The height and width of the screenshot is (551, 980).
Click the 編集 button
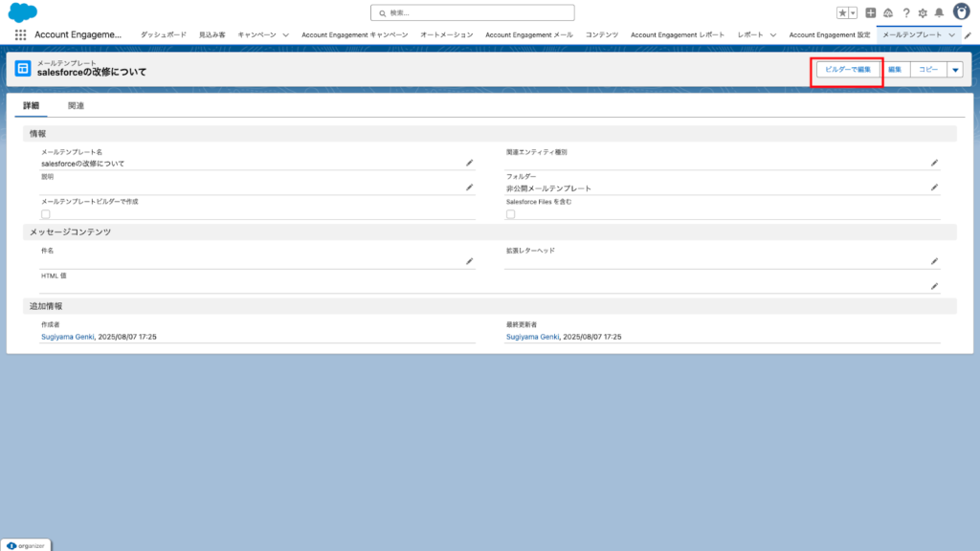coord(895,70)
